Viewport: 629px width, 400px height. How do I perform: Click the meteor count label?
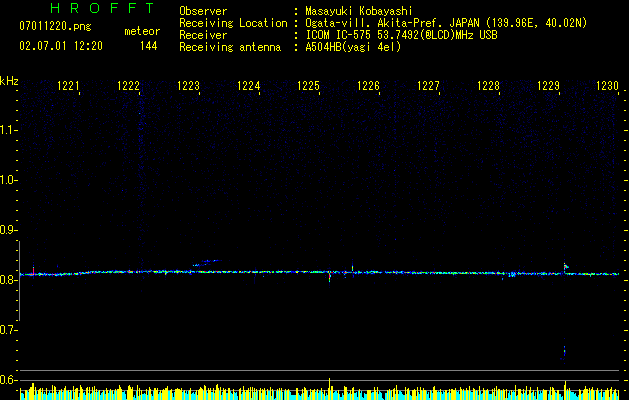coord(142,31)
